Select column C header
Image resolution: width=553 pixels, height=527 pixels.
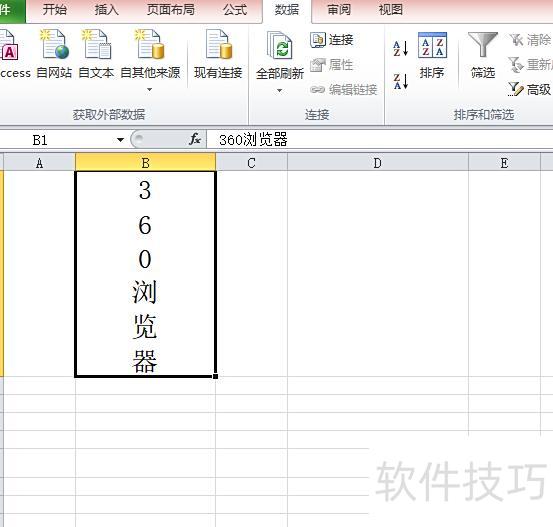[x=251, y=163]
